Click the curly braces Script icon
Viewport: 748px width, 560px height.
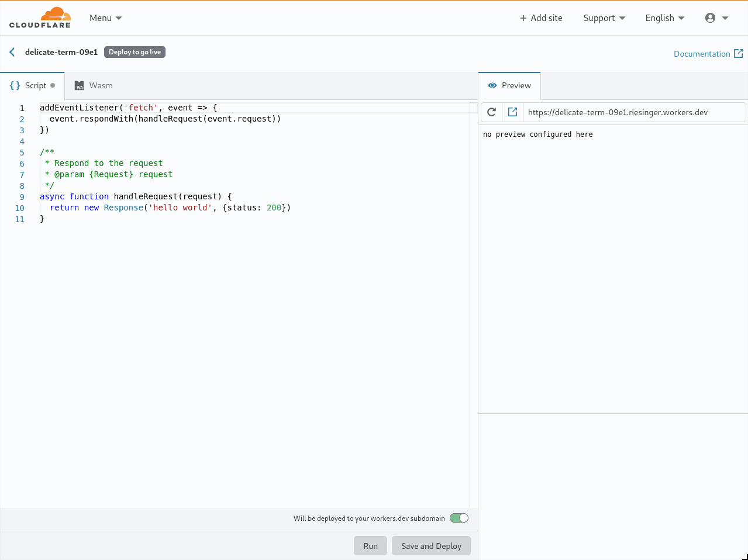tap(15, 85)
